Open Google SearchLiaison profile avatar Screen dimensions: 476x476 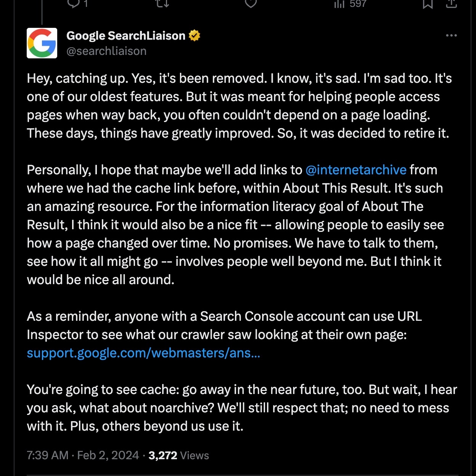(42, 43)
